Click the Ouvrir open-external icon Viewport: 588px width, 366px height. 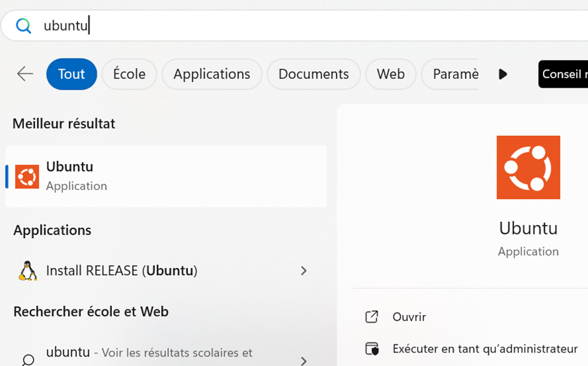click(x=371, y=317)
